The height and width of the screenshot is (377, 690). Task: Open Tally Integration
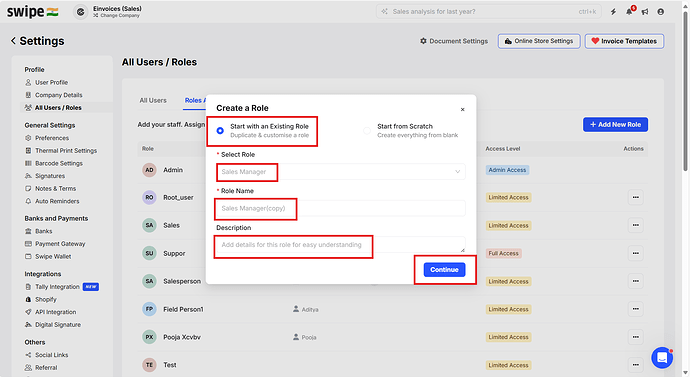pyautogui.click(x=62, y=287)
